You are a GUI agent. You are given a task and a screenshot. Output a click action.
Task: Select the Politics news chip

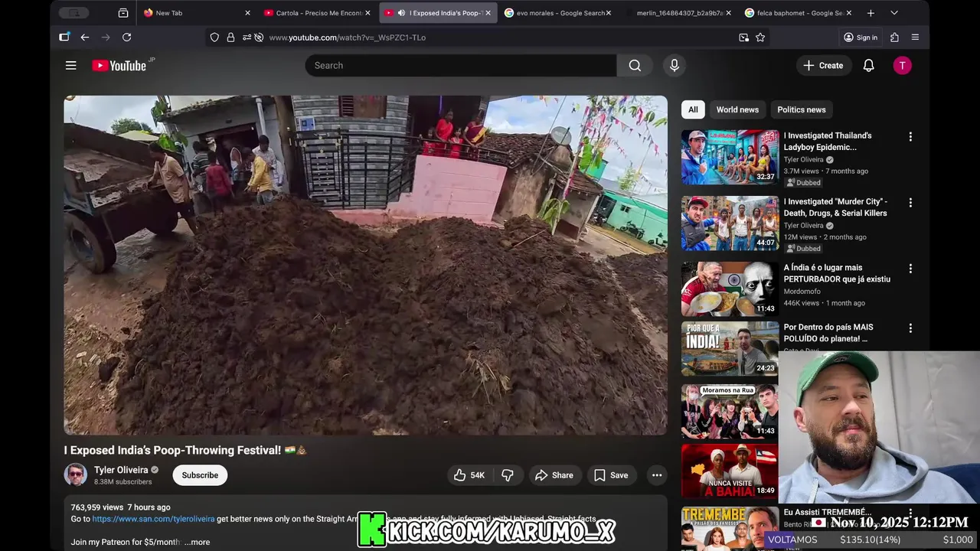click(802, 109)
